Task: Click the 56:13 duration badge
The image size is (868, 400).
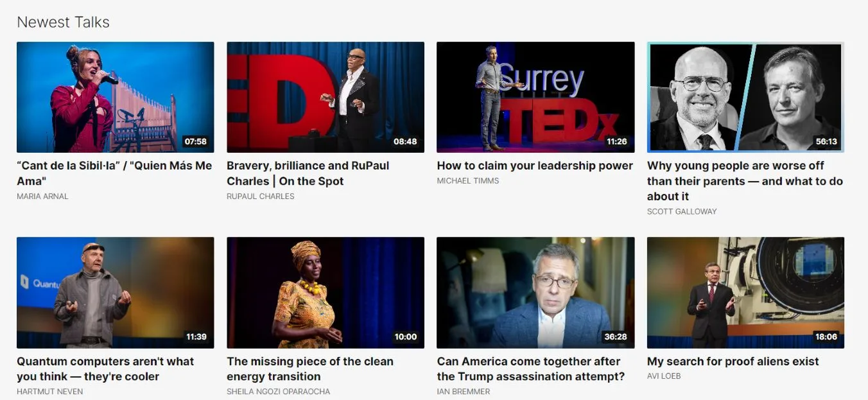Action: click(x=826, y=141)
